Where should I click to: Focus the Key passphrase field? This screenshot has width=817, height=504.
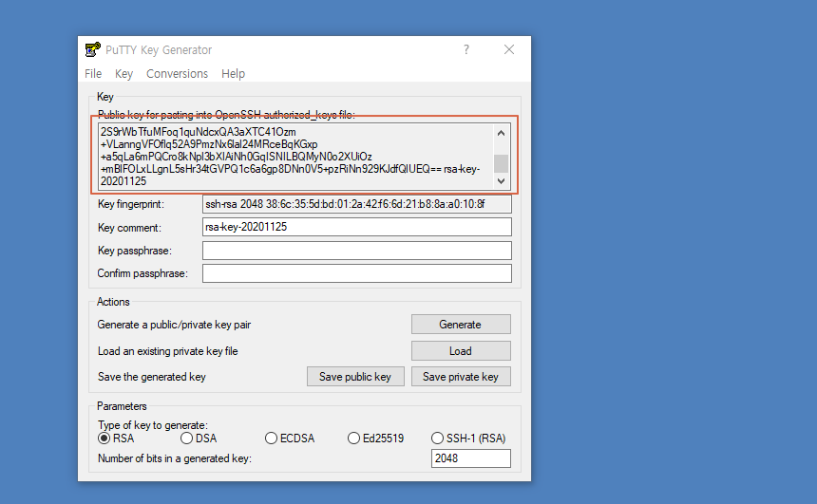point(357,251)
